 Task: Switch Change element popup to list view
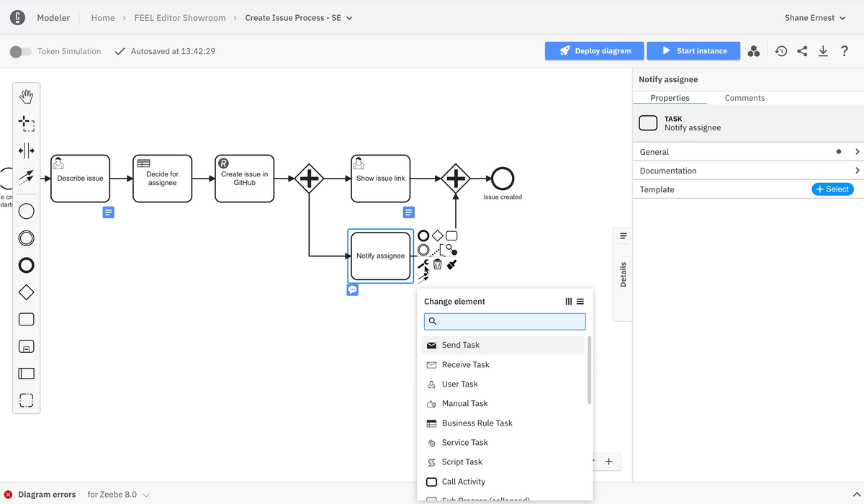point(580,302)
